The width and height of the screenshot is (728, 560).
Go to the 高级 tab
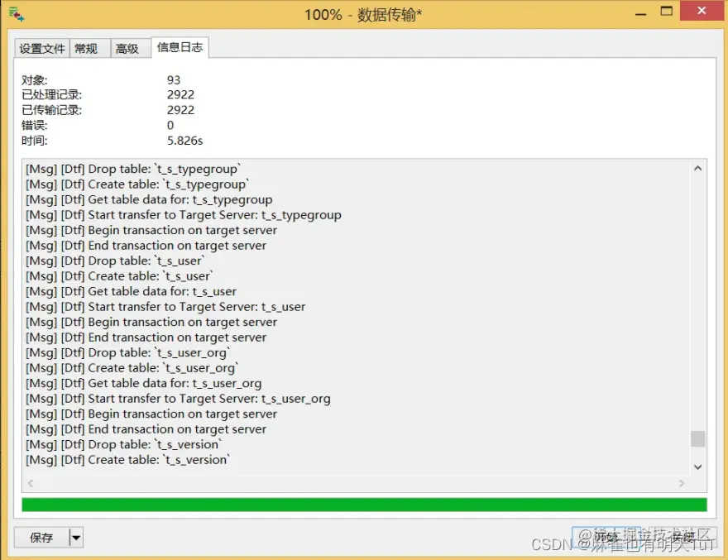click(x=131, y=48)
